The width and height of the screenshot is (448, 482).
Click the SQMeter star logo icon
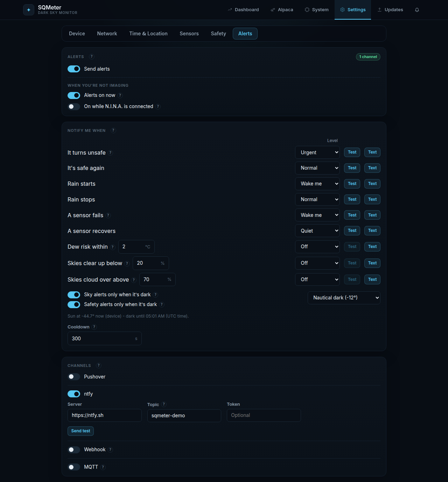coord(29,10)
